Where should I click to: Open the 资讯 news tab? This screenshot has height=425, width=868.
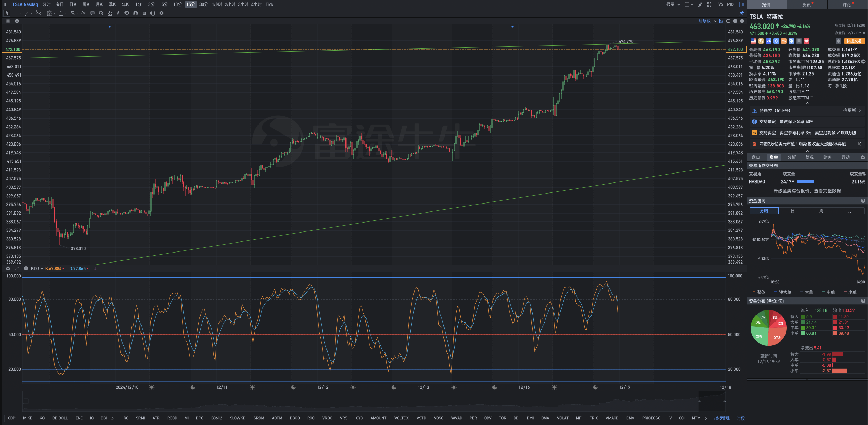[x=807, y=4]
